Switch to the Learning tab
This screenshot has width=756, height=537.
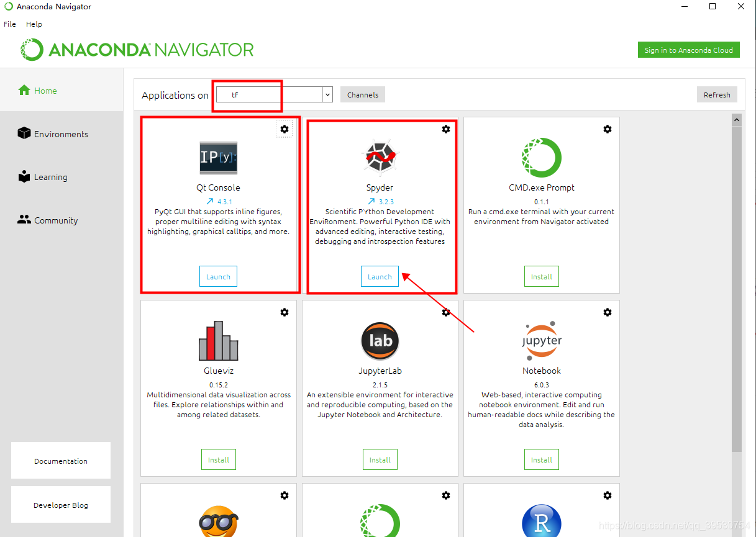click(x=61, y=177)
